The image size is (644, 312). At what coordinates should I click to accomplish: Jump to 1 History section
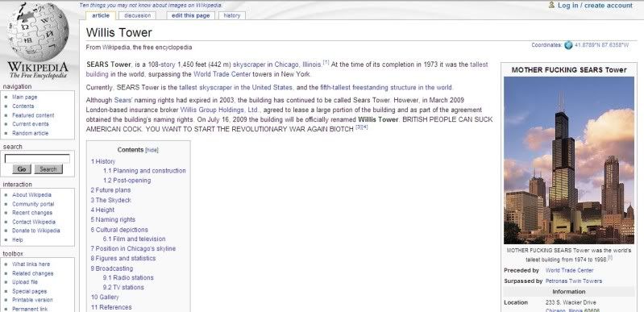click(103, 161)
